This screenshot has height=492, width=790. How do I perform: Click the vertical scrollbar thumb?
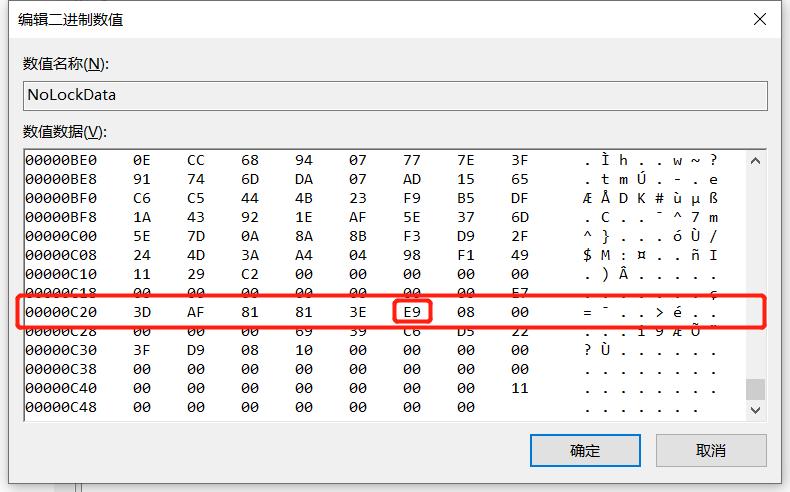point(755,389)
